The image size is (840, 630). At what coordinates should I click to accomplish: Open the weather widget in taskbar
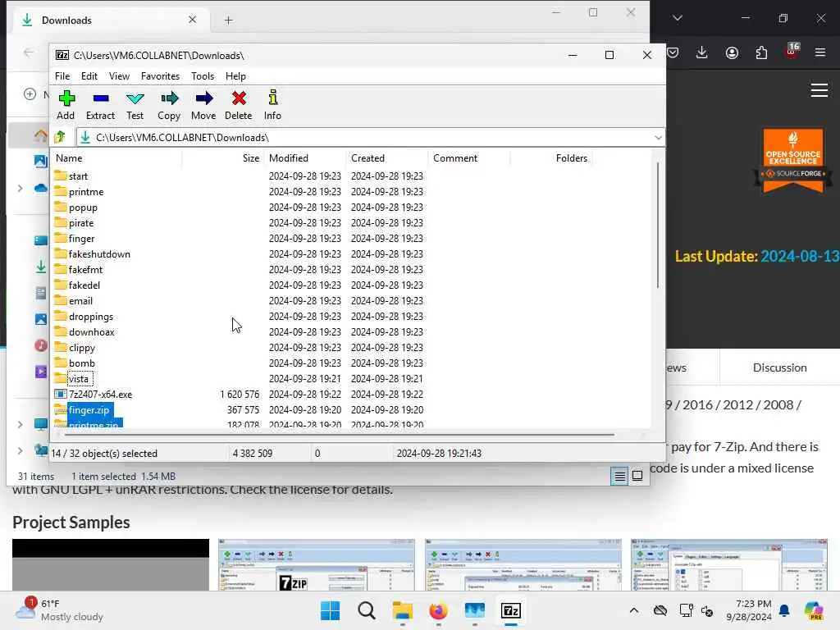tap(60, 610)
